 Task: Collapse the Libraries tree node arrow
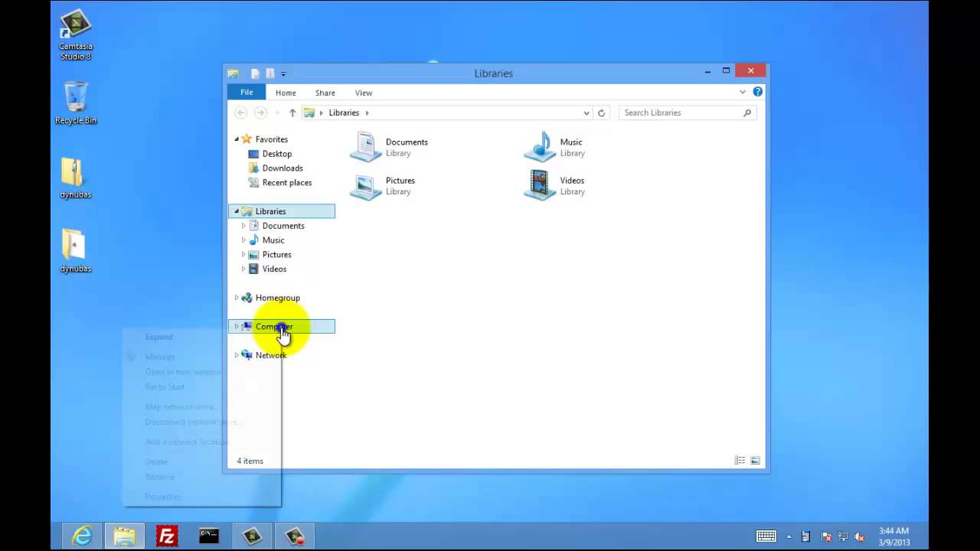tap(237, 211)
